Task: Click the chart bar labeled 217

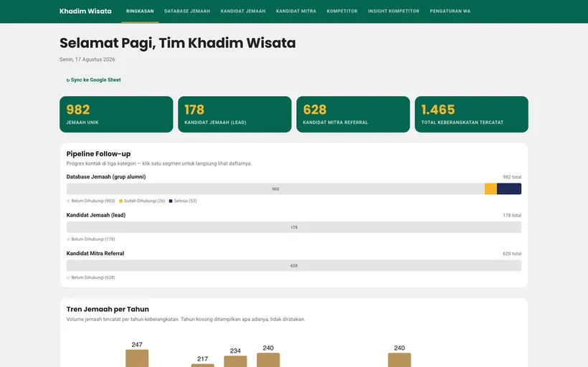Action: click(202, 365)
